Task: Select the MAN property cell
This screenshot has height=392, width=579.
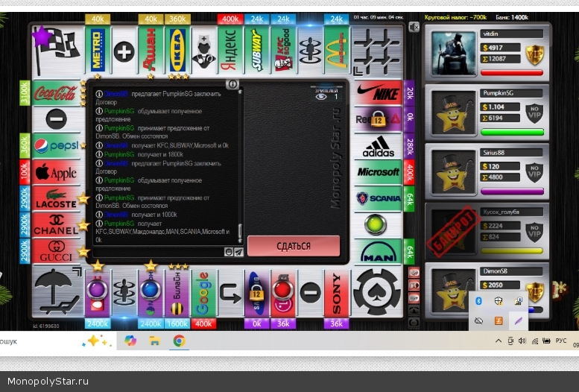Action: (378, 252)
